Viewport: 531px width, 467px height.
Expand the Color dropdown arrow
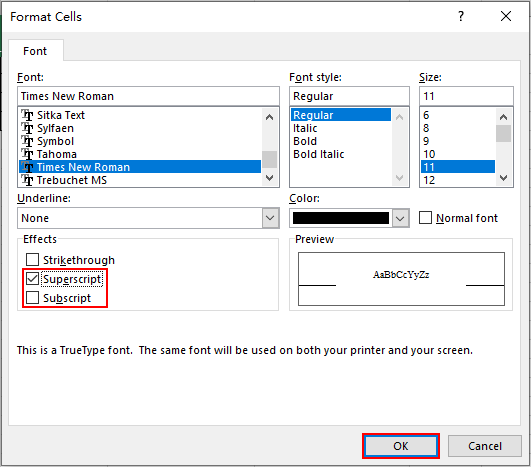pyautogui.click(x=400, y=218)
